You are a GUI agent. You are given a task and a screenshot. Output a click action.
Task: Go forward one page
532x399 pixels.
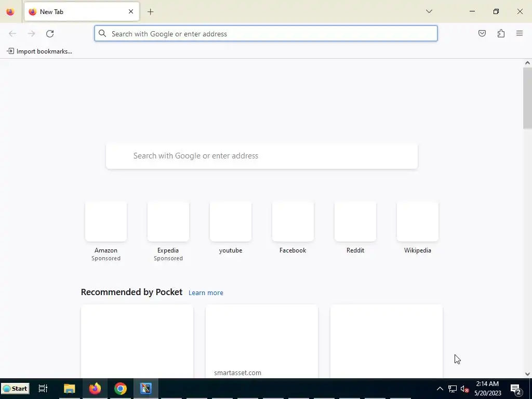[31, 34]
